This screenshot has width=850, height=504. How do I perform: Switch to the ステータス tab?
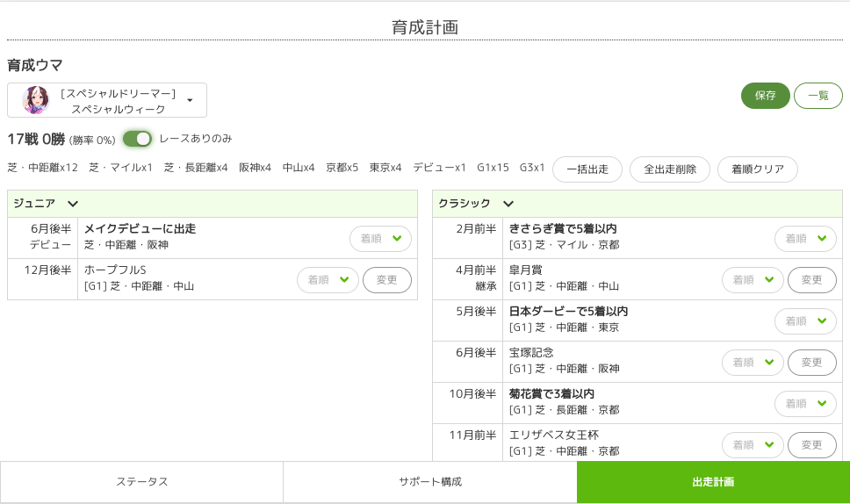141,482
